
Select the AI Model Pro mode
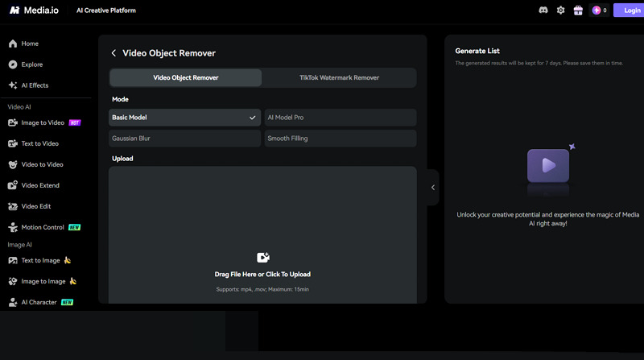340,118
